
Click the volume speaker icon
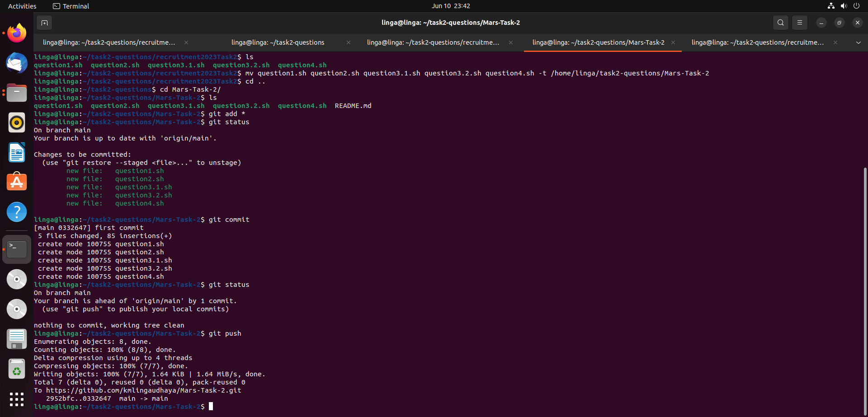(x=844, y=6)
